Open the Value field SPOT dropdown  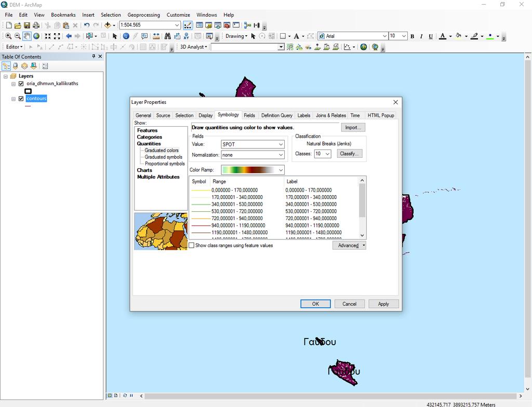pos(281,144)
